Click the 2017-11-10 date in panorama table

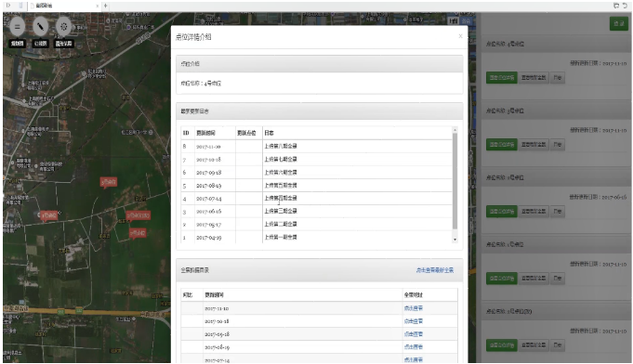click(x=217, y=308)
